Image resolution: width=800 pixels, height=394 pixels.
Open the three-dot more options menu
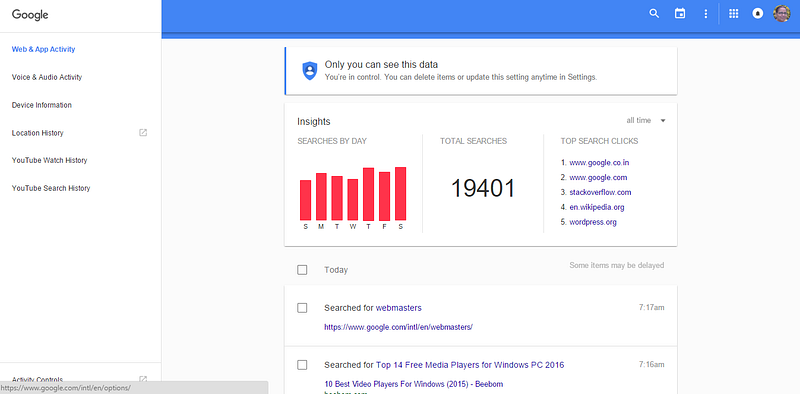point(706,14)
